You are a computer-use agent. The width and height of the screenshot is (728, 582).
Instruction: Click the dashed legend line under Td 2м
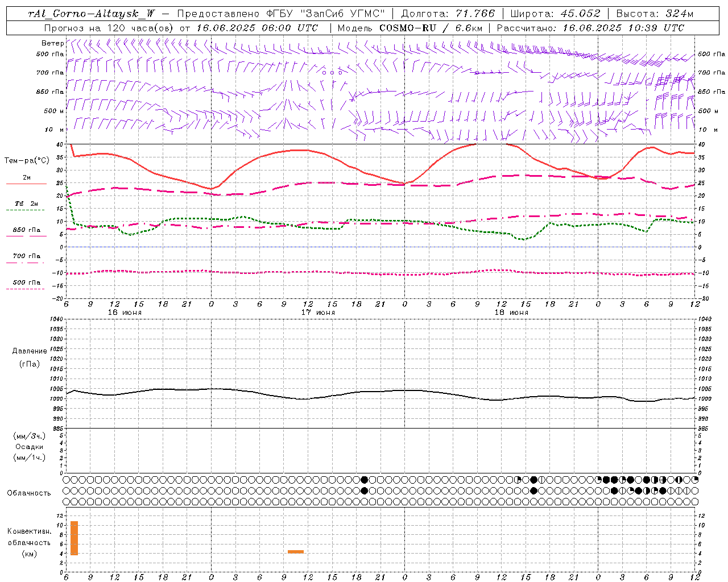pyautogui.click(x=25, y=210)
